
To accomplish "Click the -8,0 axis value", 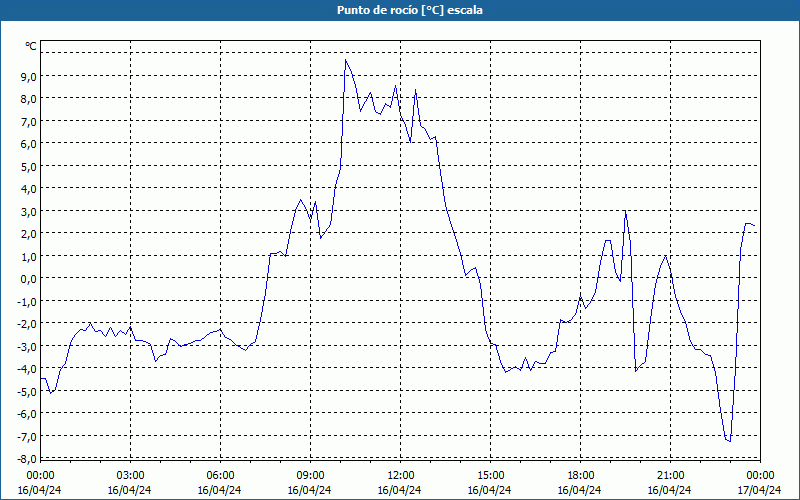I will [27, 459].
